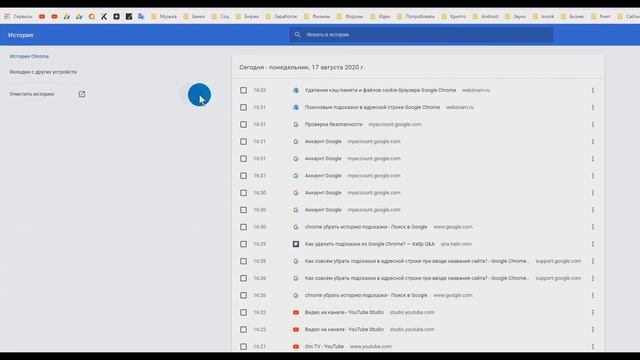Click favicon of Удаление кэш-памяти entry
Image resolution: width=640 pixels, height=360 pixels.
[296, 90]
